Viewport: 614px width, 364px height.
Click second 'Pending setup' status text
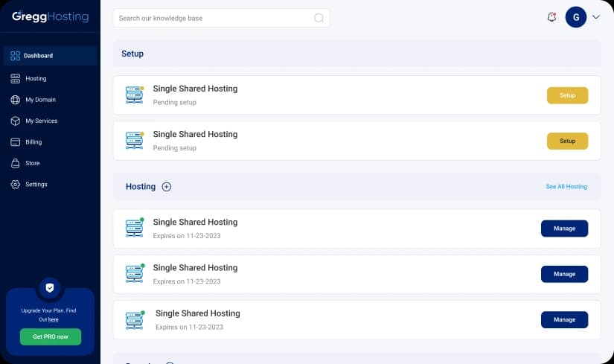175,148
